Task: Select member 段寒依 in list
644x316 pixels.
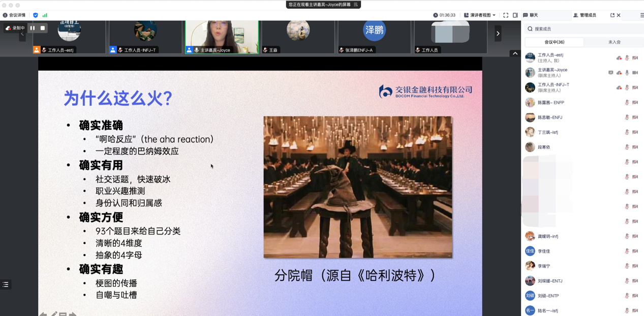Action: click(x=582, y=147)
